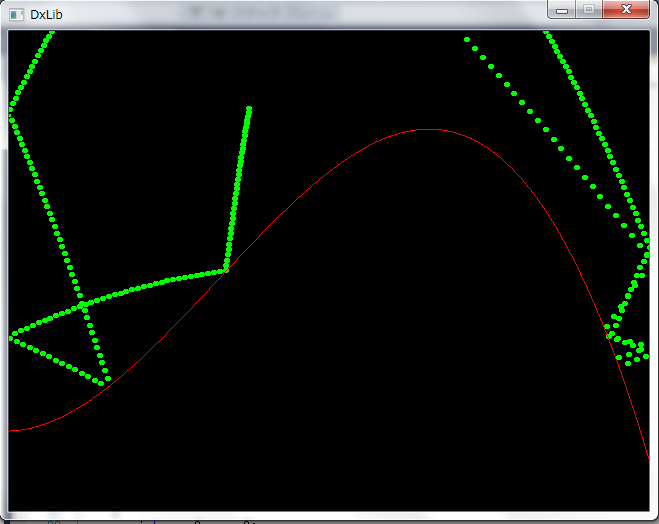Close the DxLib window
The width and height of the screenshot is (659, 524).
pos(627,10)
